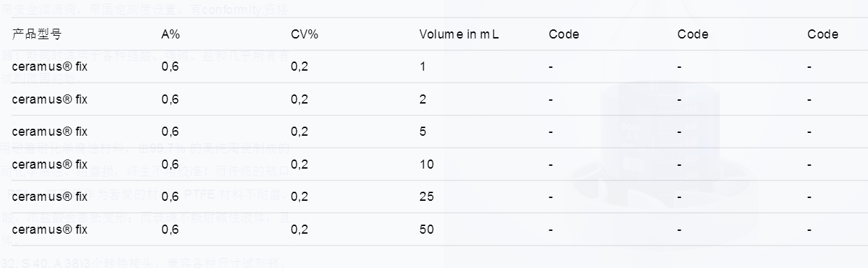Click the 产品型号 column header
The height and width of the screenshot is (268, 868).
click(x=36, y=34)
